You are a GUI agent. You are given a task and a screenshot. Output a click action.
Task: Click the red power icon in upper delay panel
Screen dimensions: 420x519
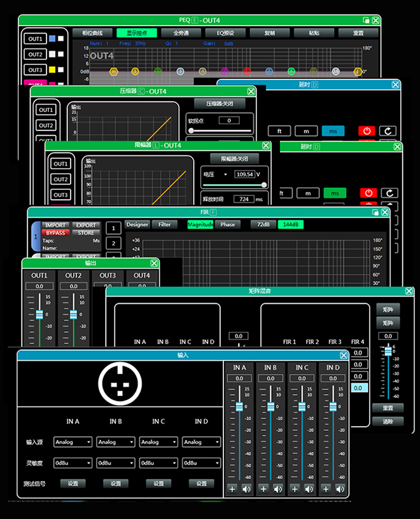point(367,131)
